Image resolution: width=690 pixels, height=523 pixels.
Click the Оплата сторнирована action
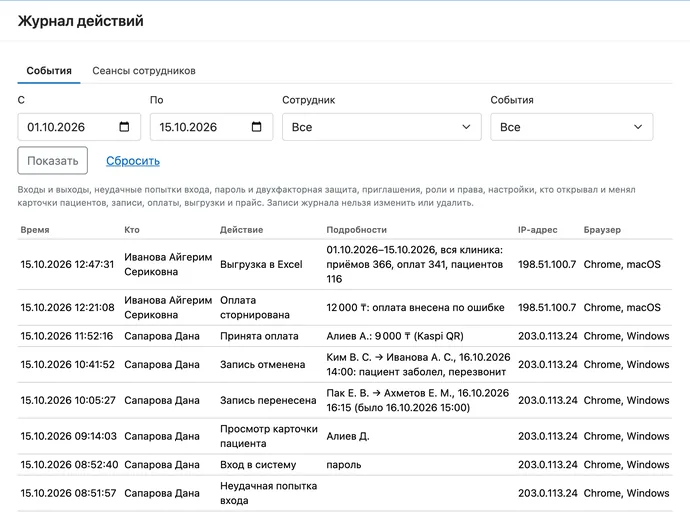(x=255, y=308)
